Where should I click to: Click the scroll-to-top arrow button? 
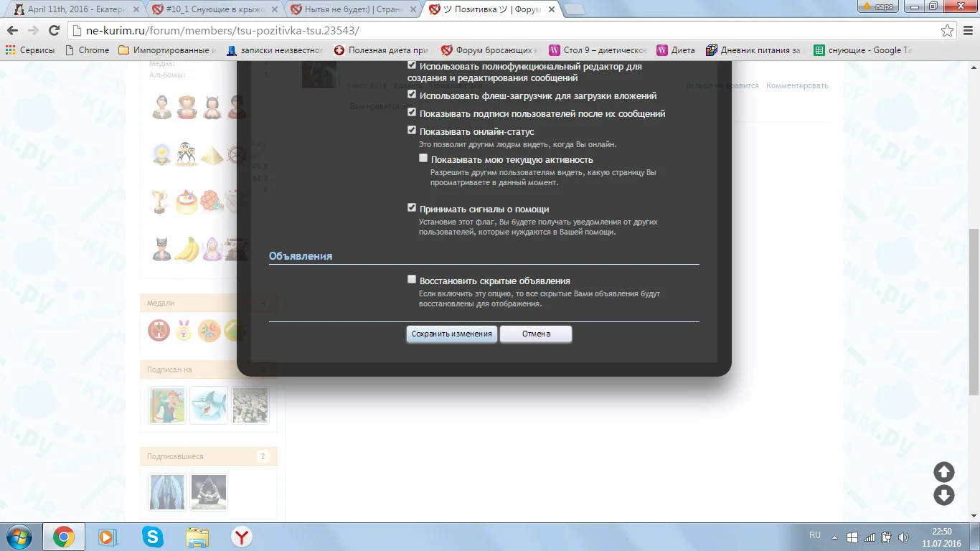click(943, 471)
